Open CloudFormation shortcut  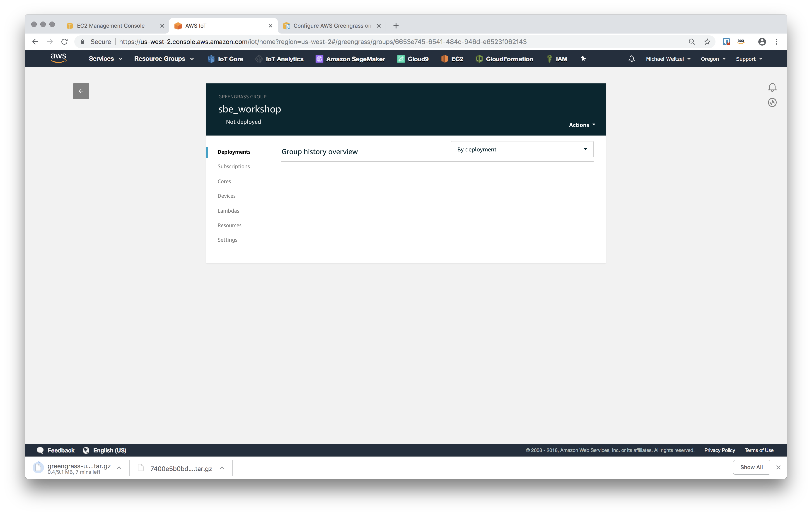point(504,59)
